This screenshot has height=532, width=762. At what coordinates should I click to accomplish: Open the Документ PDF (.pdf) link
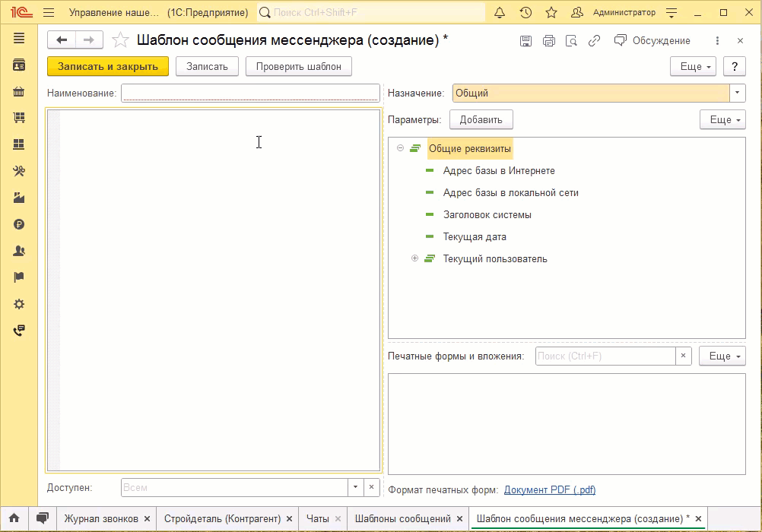pos(549,490)
